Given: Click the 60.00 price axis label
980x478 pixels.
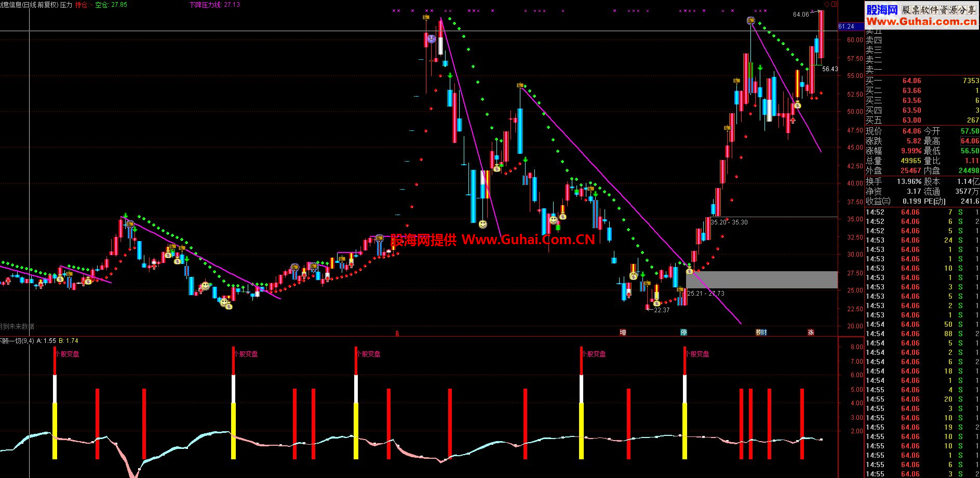Looking at the screenshot, I should [855, 40].
